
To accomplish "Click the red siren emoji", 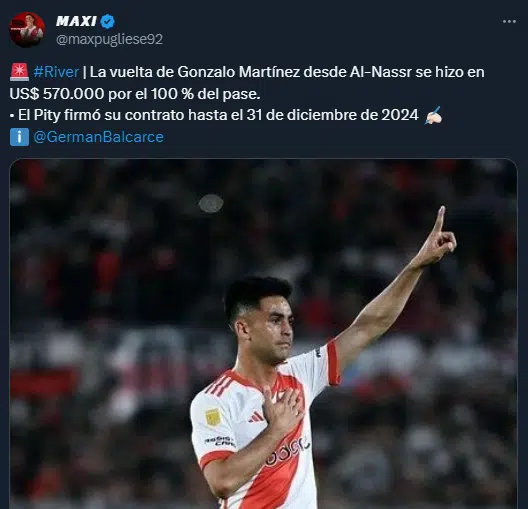I will [x=20, y=72].
